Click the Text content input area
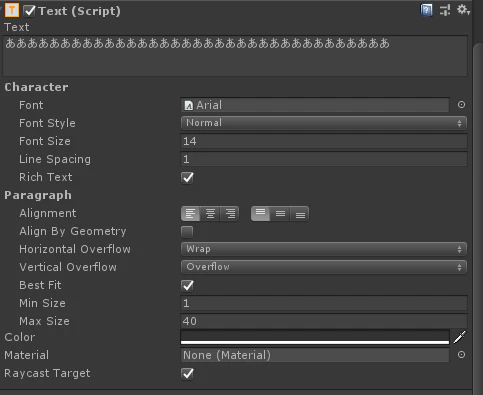 [x=235, y=56]
